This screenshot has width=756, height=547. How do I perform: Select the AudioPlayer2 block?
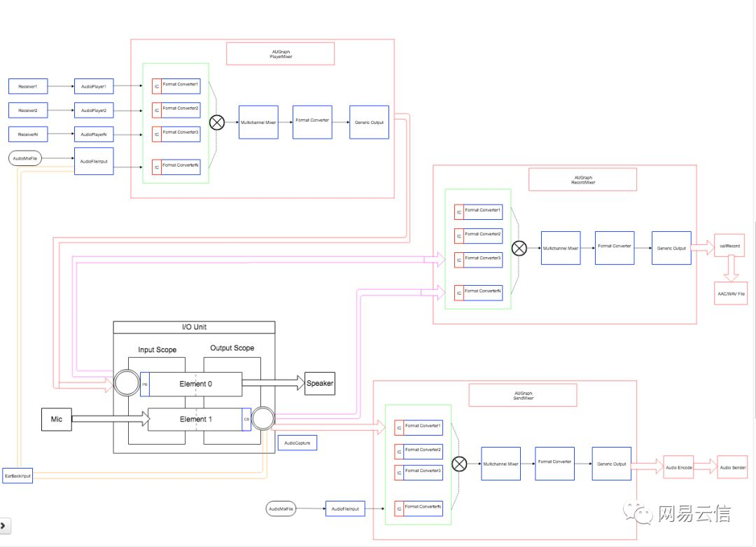coord(94,111)
